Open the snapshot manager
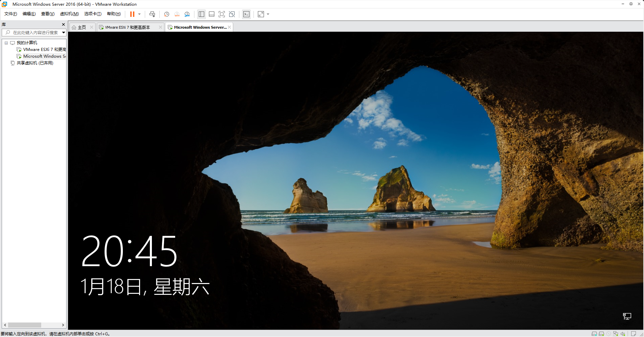Image resolution: width=644 pixels, height=337 pixels. click(187, 14)
